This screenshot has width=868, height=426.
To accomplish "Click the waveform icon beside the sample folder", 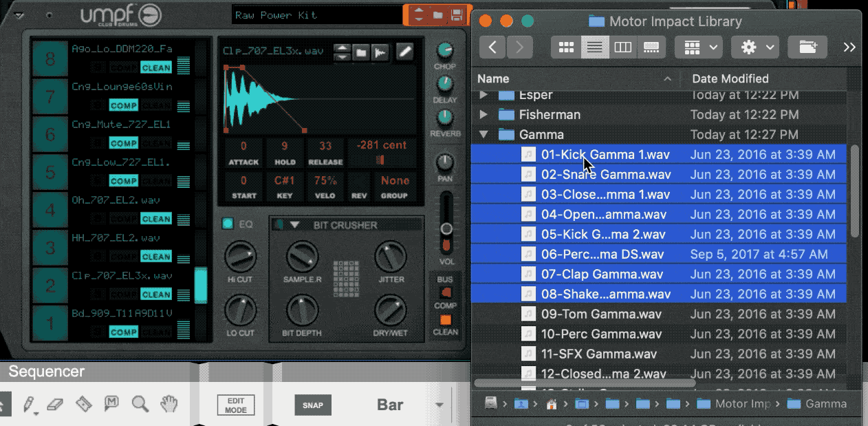I will pos(379,52).
